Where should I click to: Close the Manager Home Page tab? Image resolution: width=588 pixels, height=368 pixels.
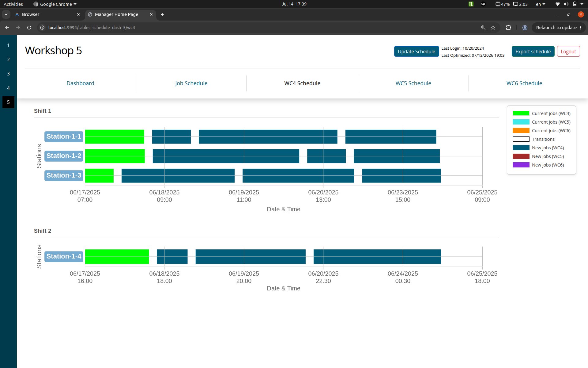(x=151, y=14)
